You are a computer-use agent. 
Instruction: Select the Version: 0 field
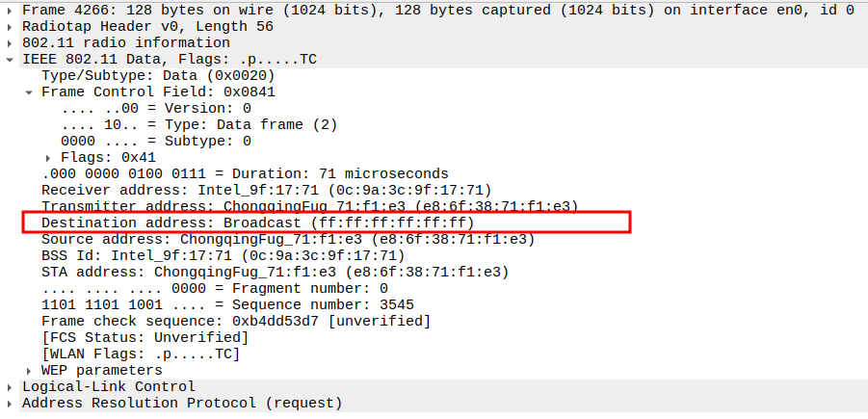[156, 109]
